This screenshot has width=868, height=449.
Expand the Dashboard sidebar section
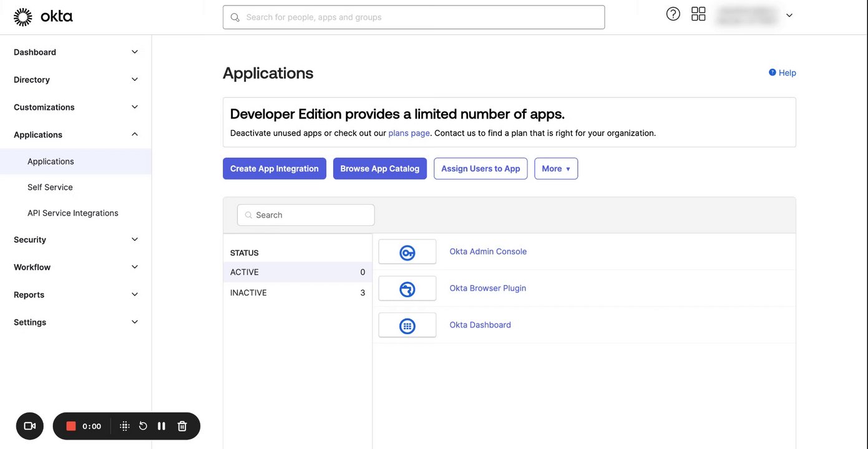point(134,52)
